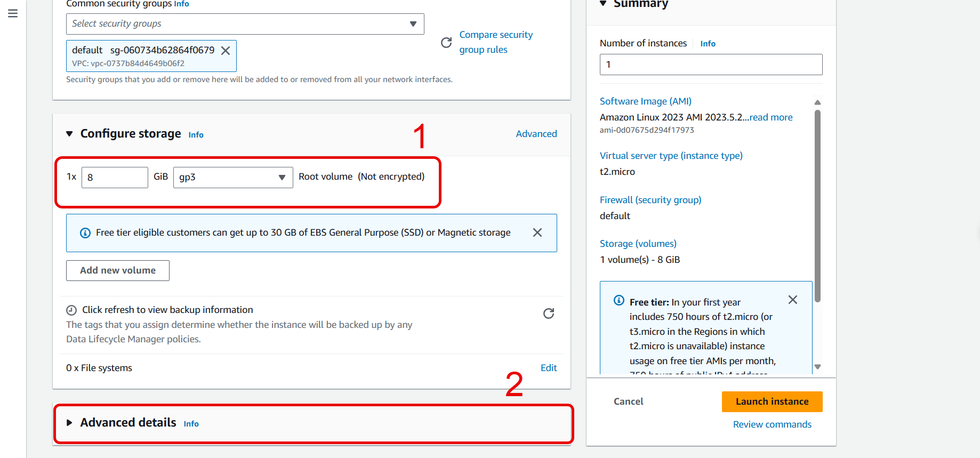Click Add new volume button
The image size is (980, 458).
click(118, 270)
